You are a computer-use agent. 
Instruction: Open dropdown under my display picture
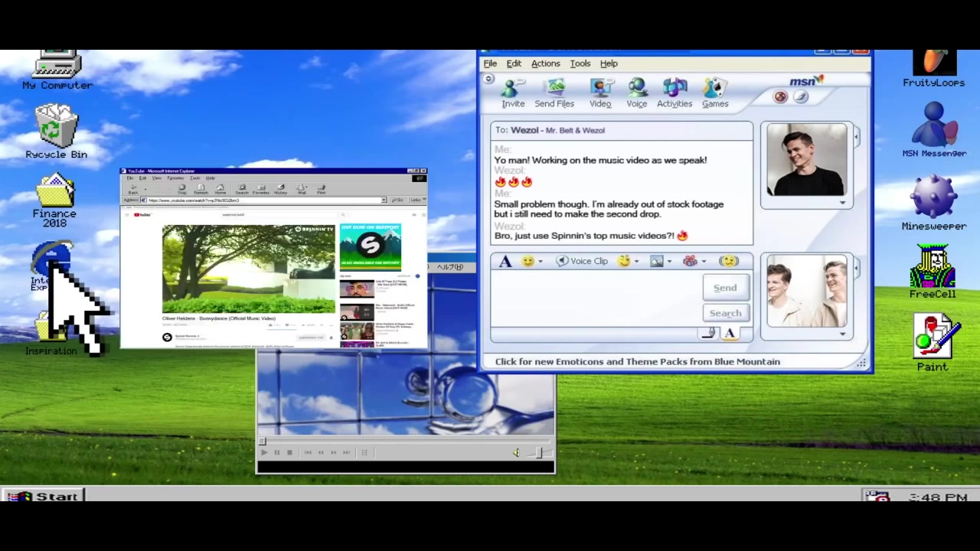click(x=842, y=334)
